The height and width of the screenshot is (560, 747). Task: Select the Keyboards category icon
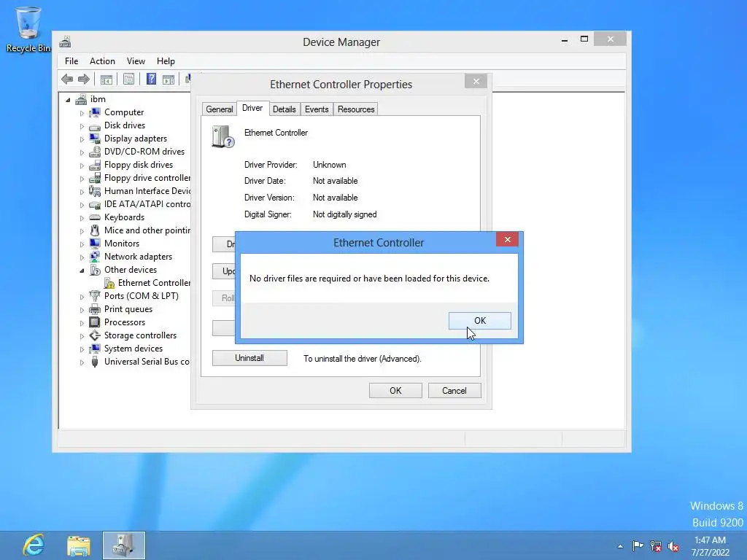click(95, 217)
